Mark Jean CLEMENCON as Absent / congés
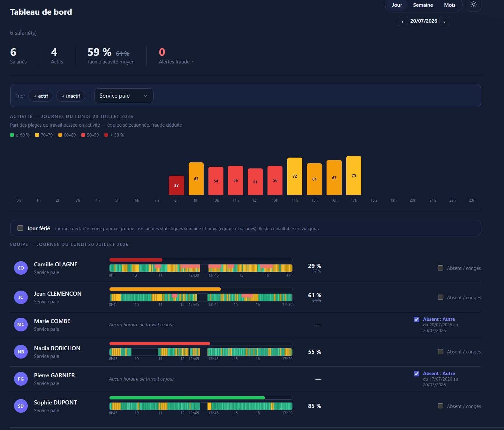This screenshot has width=504, height=430. pyautogui.click(x=440, y=297)
